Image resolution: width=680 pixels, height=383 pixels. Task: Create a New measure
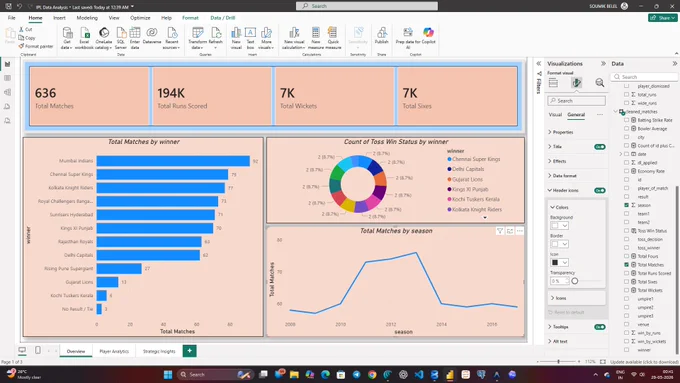(x=316, y=38)
